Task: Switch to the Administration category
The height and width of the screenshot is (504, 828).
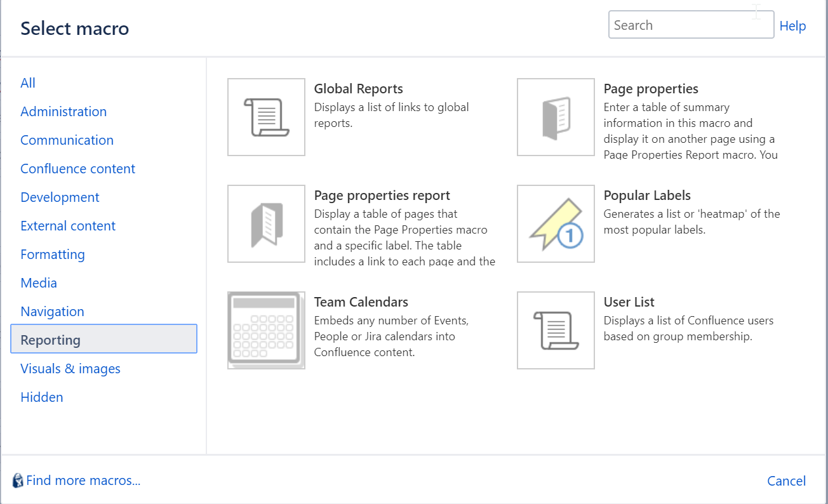Action: [x=63, y=111]
